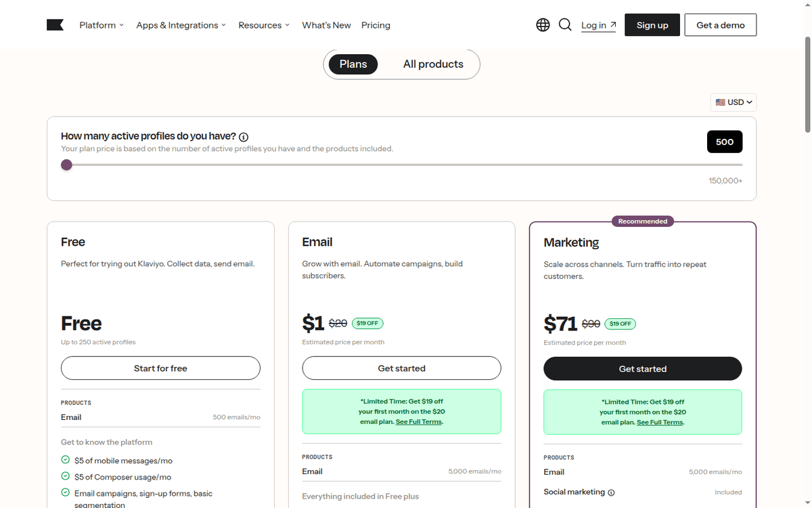Click the Free plan heading

(x=73, y=242)
